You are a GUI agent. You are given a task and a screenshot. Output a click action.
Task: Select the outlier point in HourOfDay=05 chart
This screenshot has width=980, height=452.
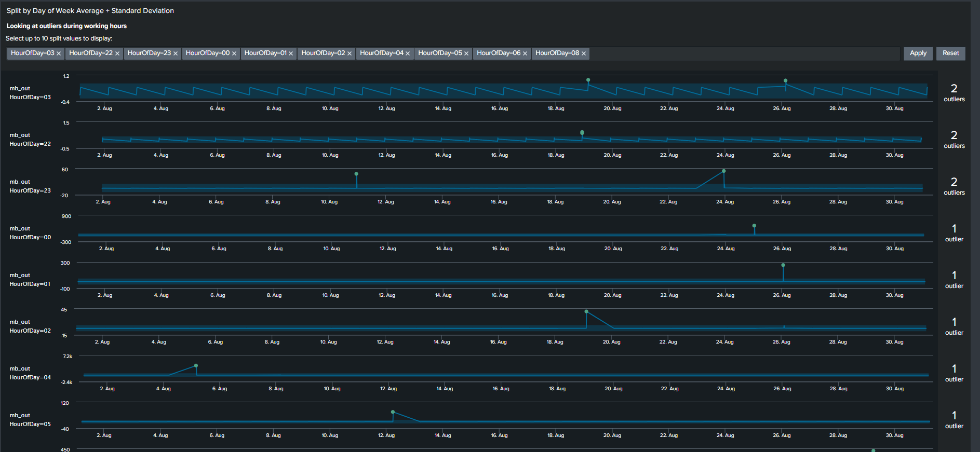393,412
